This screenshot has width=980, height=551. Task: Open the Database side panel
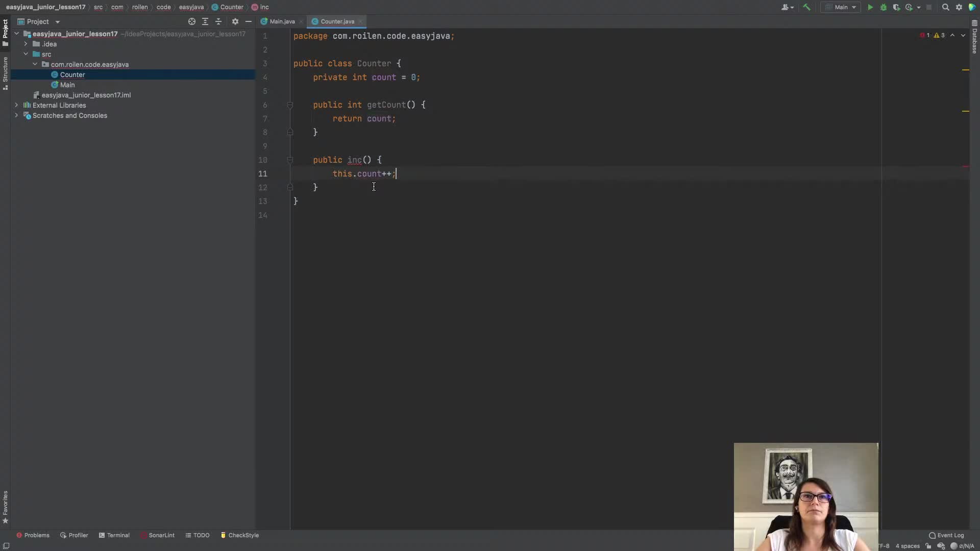[974, 37]
